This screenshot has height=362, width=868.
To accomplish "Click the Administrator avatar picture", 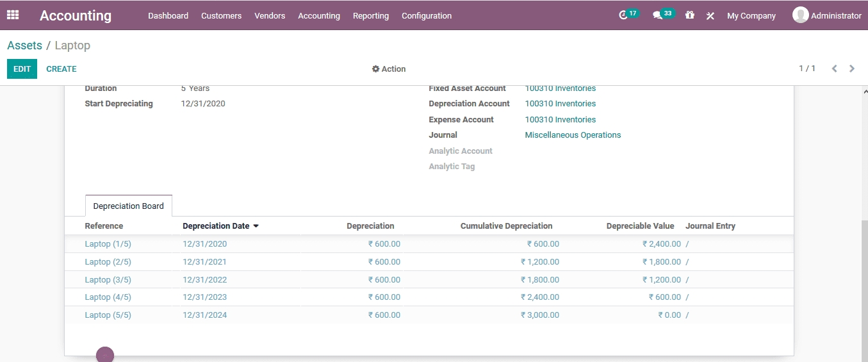I will click(x=800, y=15).
